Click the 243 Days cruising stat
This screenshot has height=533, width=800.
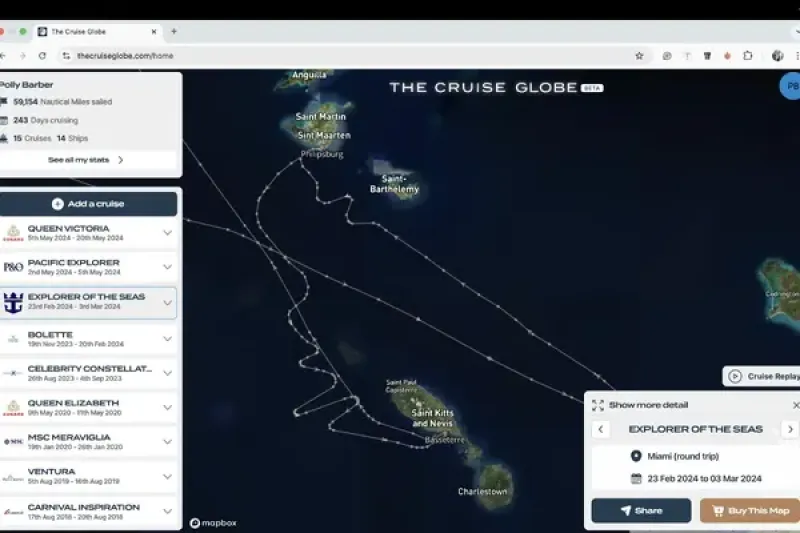coord(45,120)
